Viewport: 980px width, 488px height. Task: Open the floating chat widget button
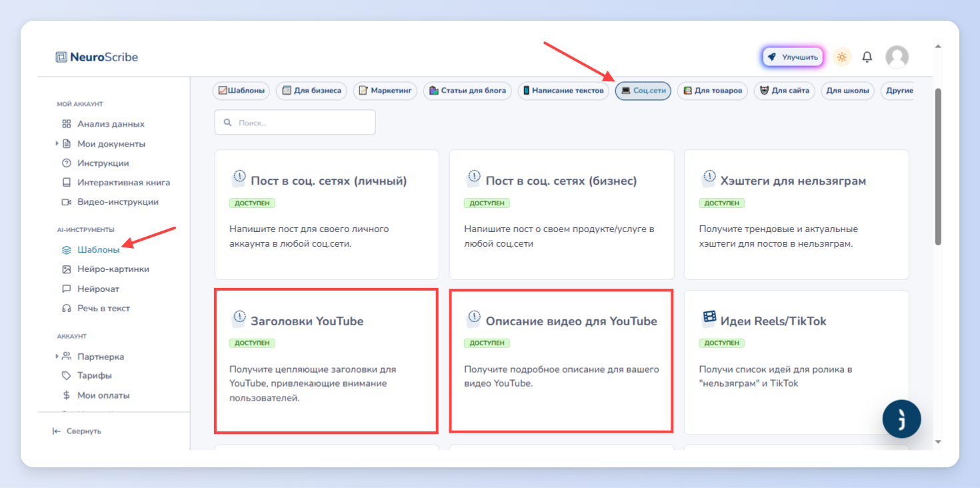[x=901, y=419]
